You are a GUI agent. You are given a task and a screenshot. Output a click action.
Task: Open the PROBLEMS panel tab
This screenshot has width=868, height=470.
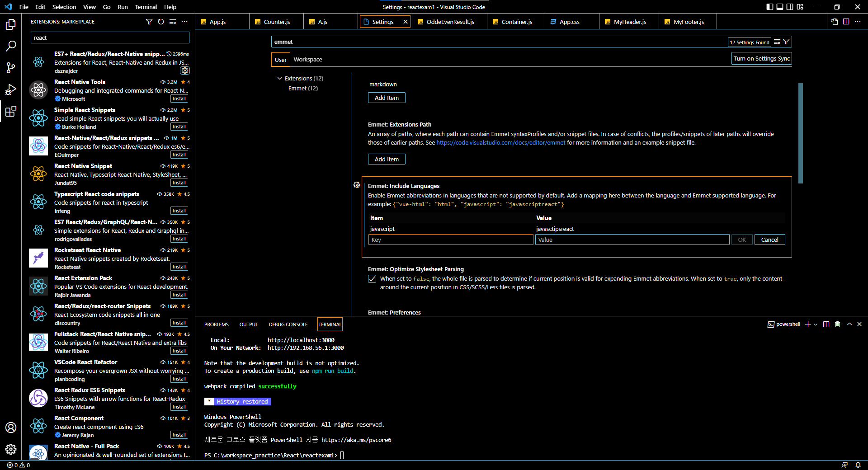pyautogui.click(x=217, y=324)
